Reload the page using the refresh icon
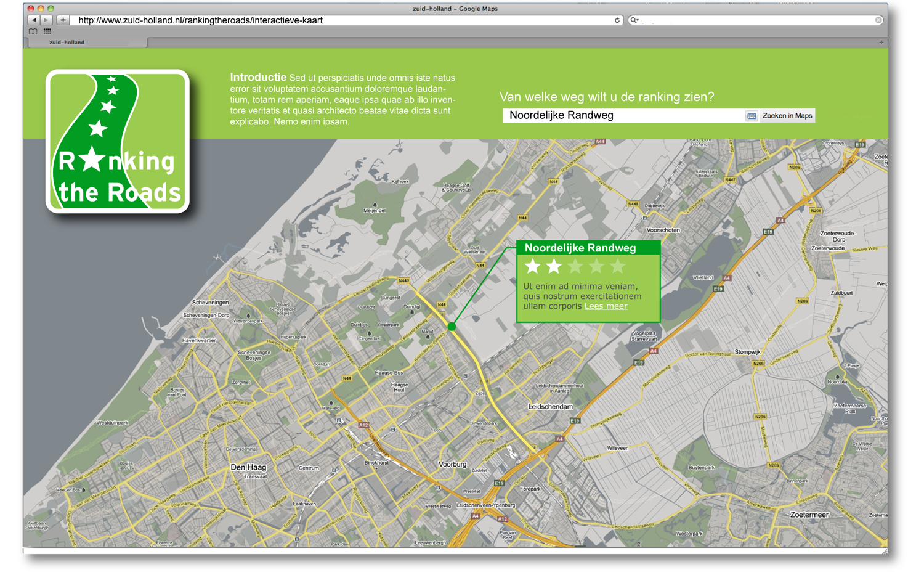The image size is (924, 575). click(x=617, y=20)
